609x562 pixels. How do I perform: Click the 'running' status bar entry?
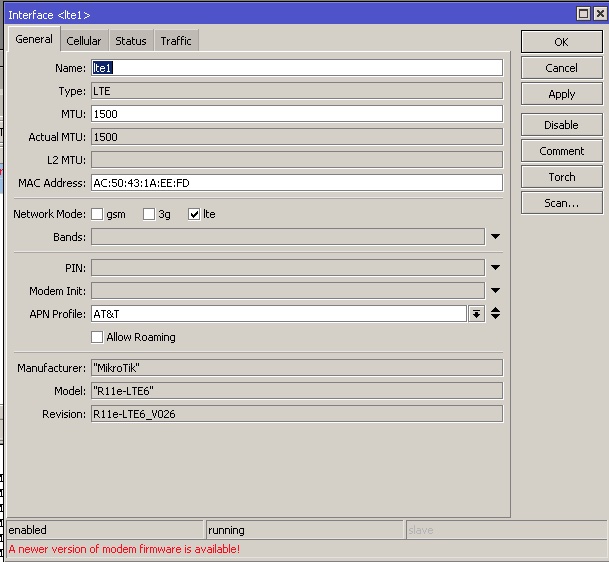click(305, 530)
